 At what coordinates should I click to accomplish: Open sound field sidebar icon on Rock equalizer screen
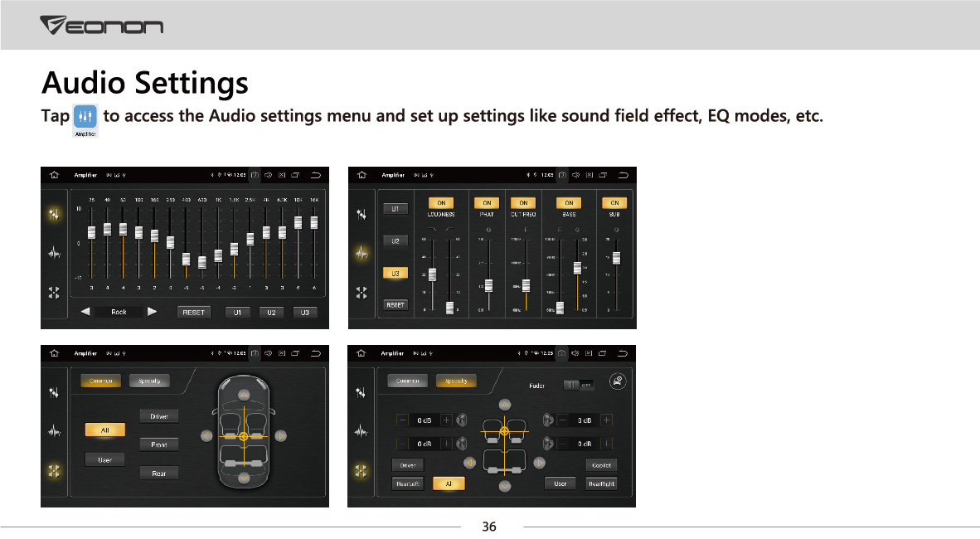(55, 293)
